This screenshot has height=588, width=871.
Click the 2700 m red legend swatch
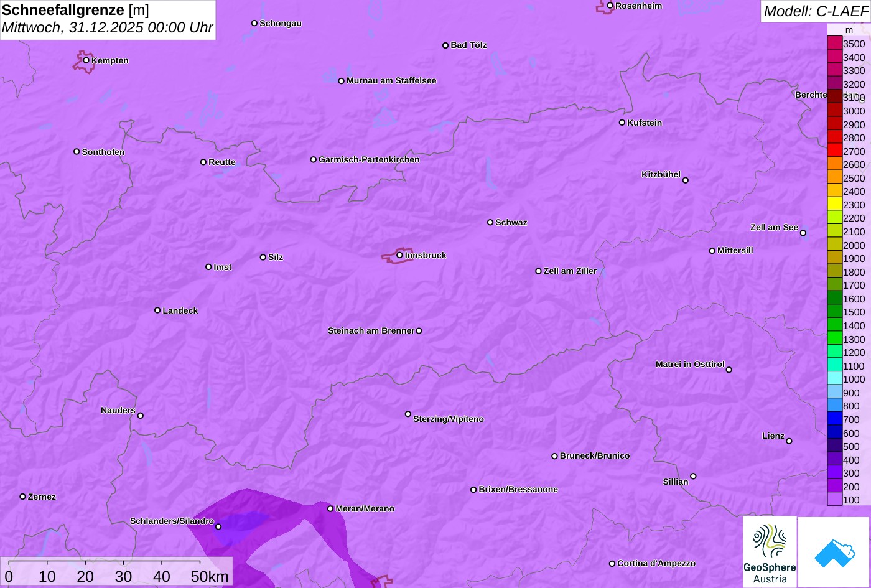[x=835, y=151]
